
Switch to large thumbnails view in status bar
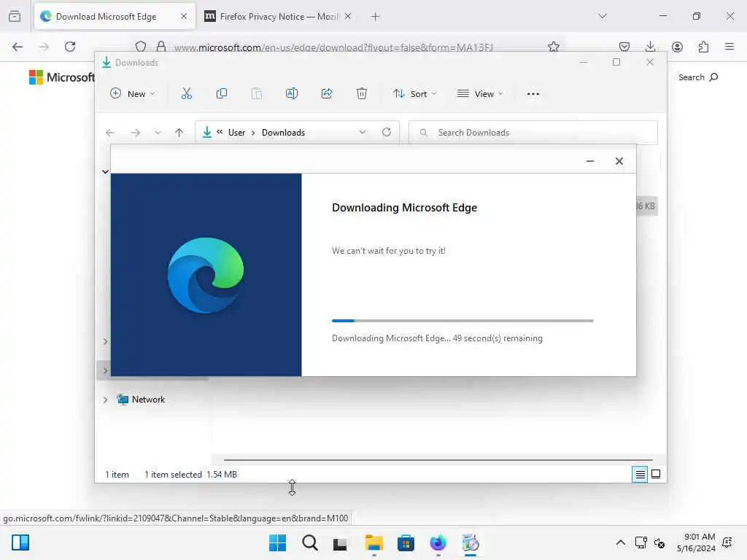pos(656,474)
